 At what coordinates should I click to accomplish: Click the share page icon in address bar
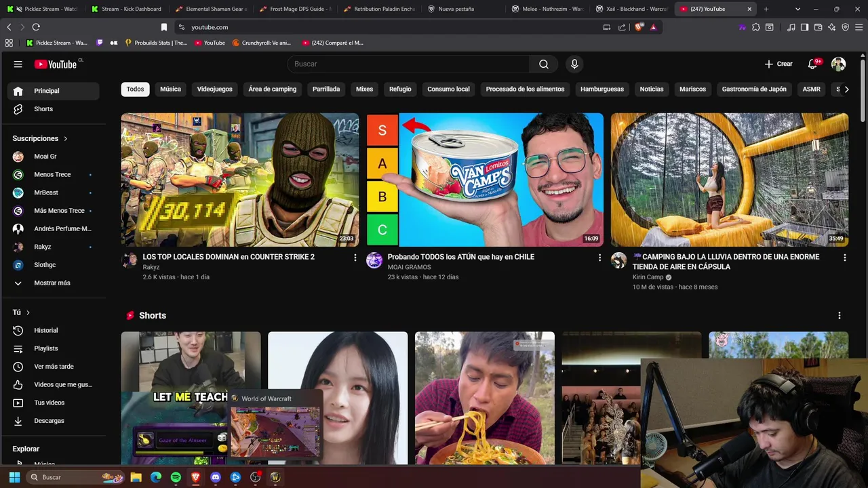622,27
